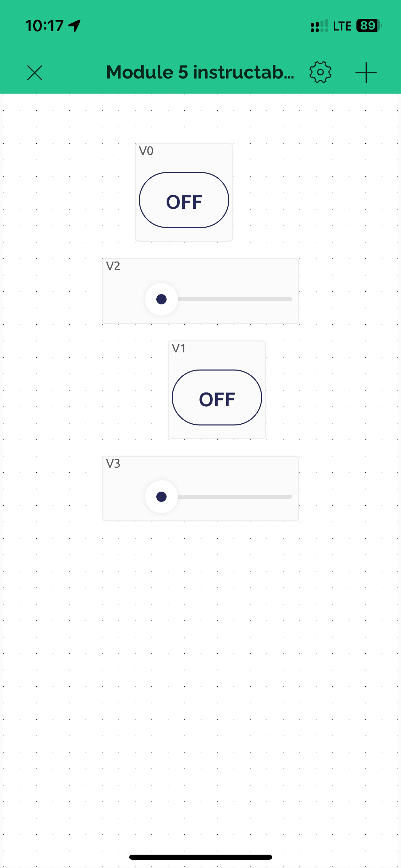Tap the home indicator bar
This screenshot has height=868, width=401.
200,857
